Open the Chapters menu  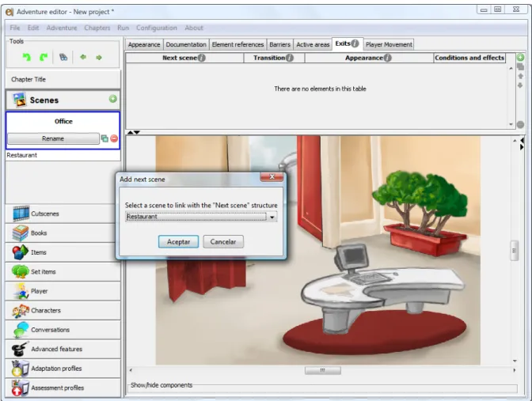coord(97,28)
